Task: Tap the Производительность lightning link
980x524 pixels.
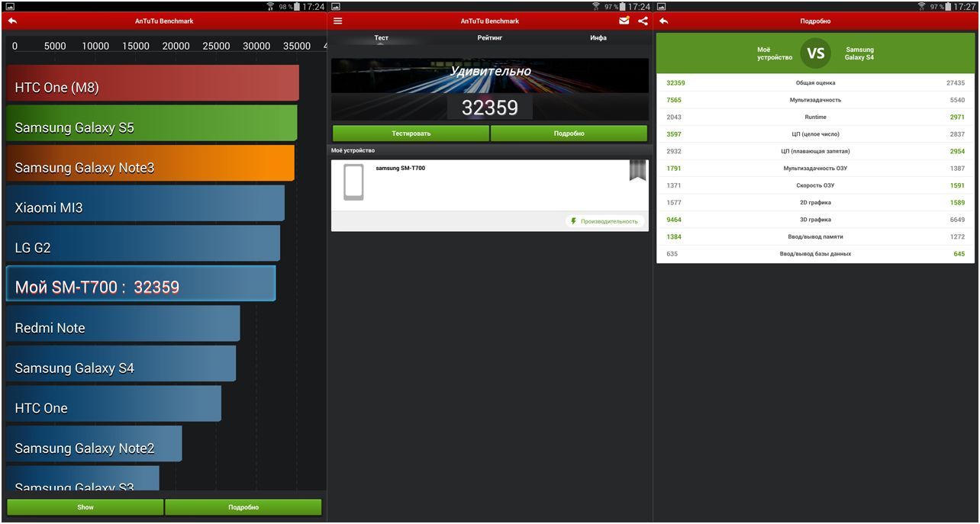Action: point(604,221)
